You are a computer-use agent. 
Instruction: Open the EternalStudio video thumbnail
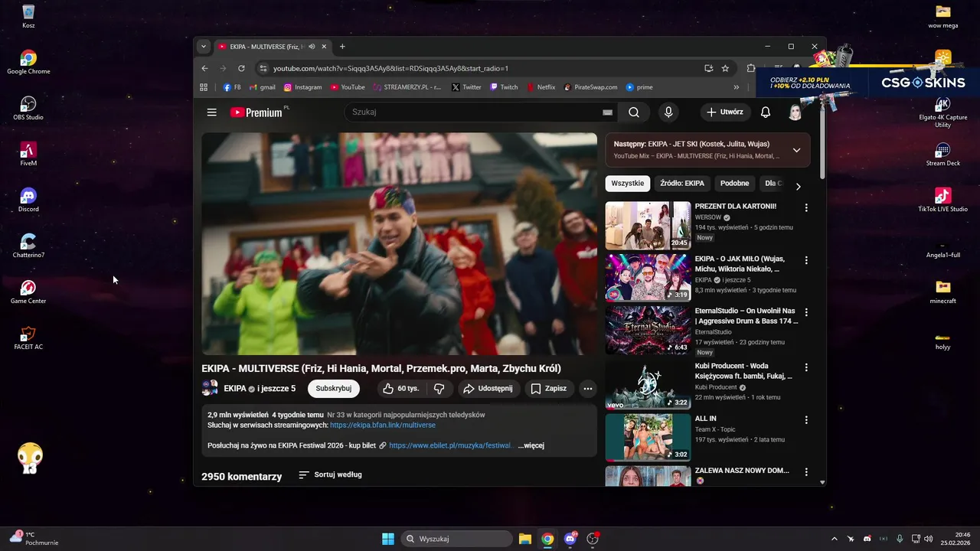click(x=648, y=330)
